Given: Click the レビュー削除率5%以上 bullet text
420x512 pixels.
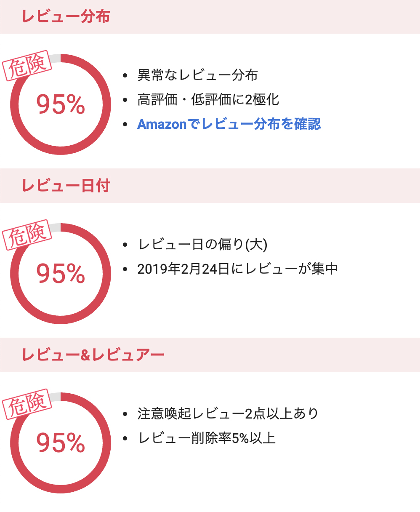Looking at the screenshot, I should (x=207, y=438).
